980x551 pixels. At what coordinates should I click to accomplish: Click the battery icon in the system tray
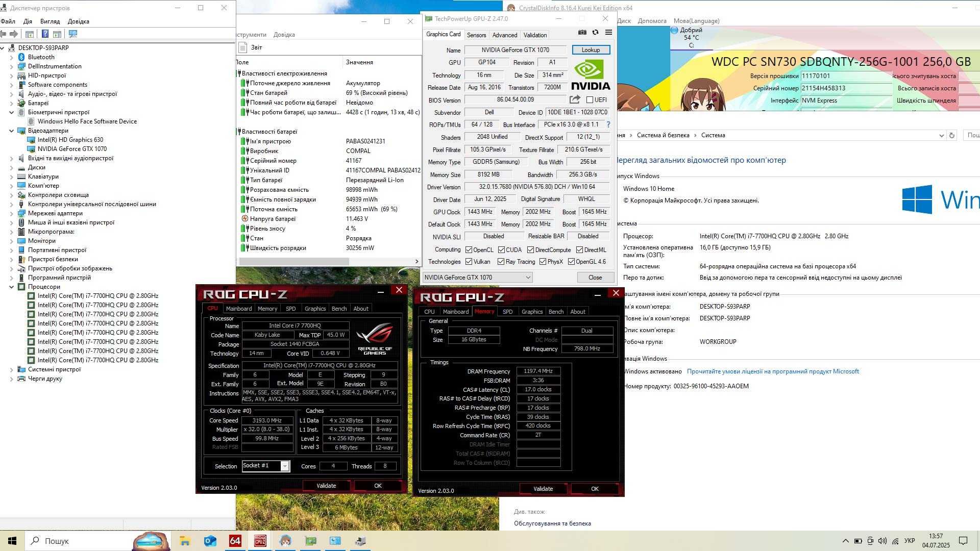coord(858,541)
